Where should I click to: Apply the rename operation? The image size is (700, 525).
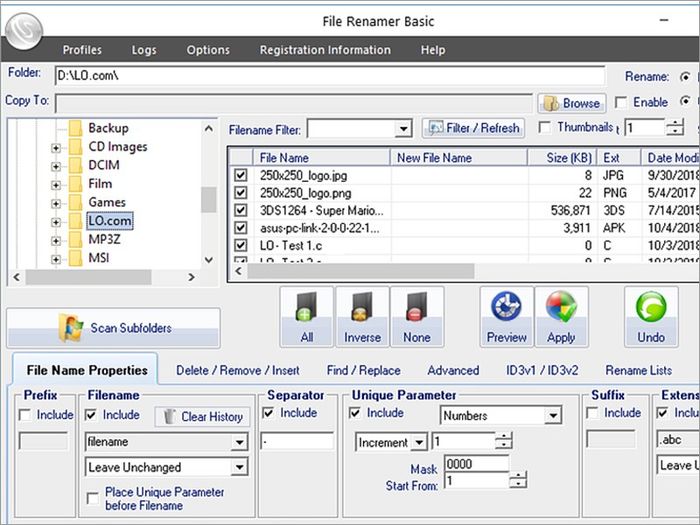561,317
